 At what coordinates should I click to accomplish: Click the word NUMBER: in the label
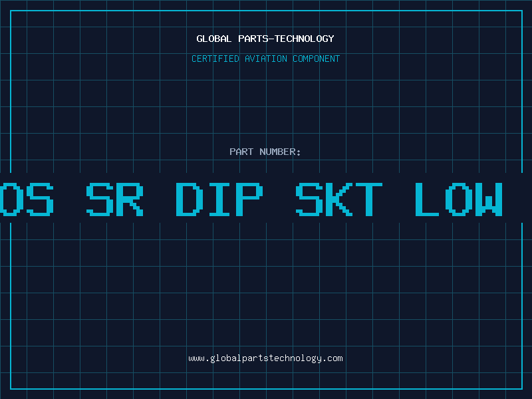280,152
